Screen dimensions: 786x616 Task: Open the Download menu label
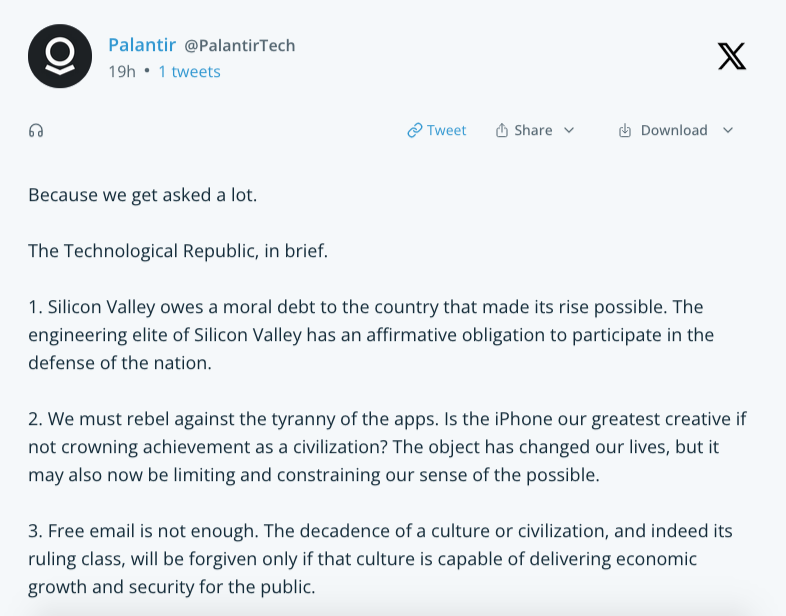click(673, 130)
